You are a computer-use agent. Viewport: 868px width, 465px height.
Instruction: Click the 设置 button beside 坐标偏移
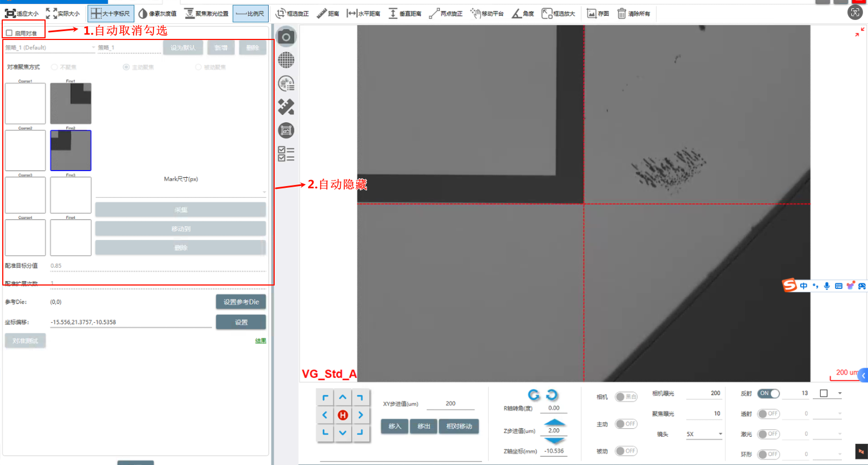pos(241,322)
